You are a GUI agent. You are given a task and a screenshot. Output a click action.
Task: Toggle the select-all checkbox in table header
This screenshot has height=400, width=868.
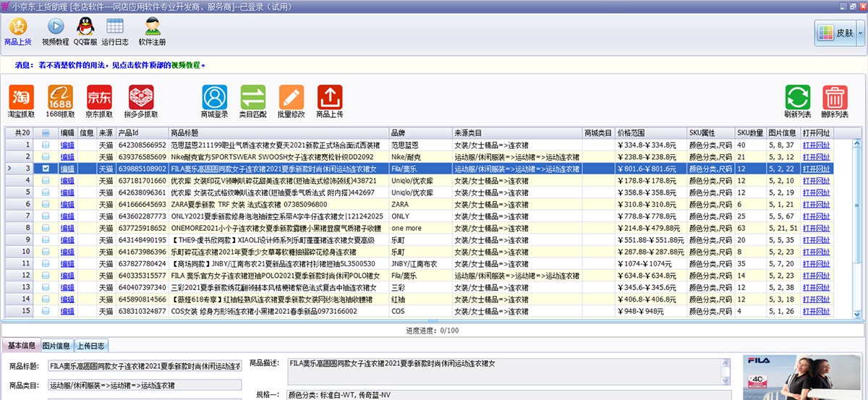(x=46, y=133)
